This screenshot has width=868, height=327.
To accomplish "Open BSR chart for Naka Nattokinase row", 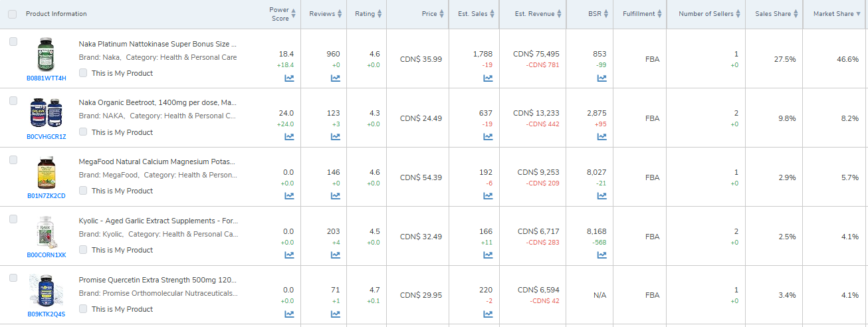I will pyautogui.click(x=601, y=78).
